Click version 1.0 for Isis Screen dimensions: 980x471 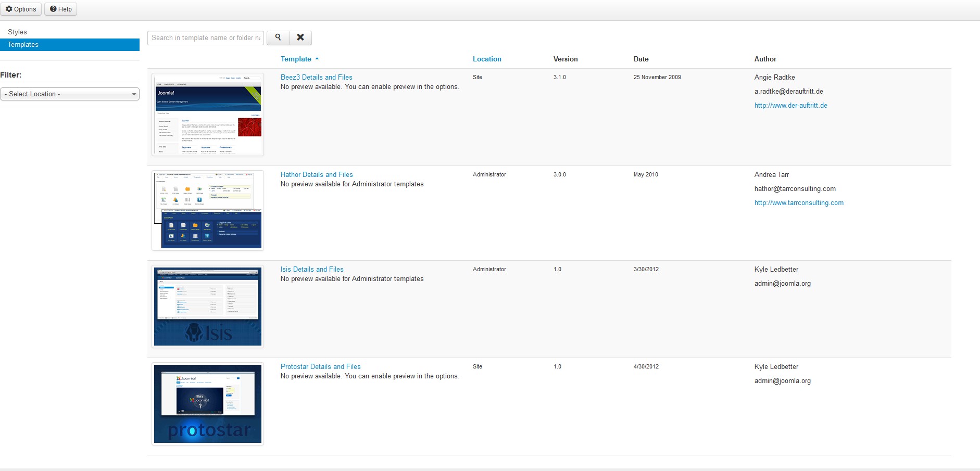557,269
